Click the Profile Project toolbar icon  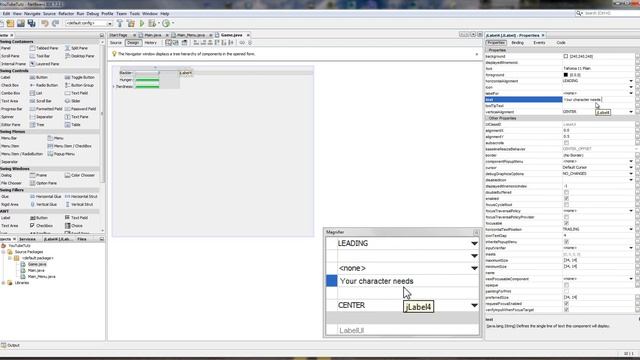[166, 24]
